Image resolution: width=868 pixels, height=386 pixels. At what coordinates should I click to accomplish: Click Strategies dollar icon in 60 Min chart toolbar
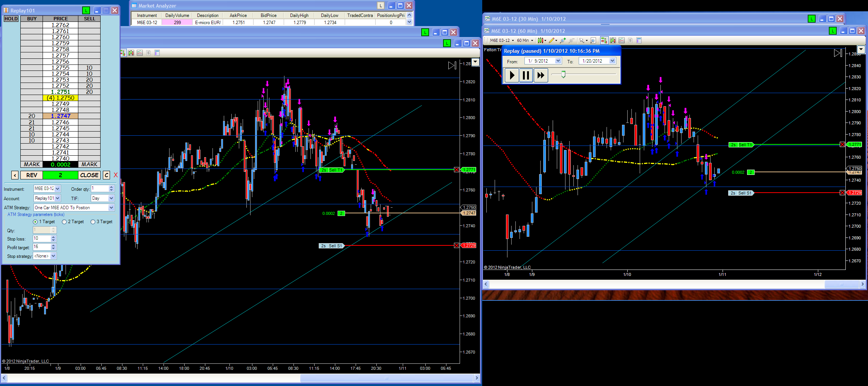[x=630, y=40]
